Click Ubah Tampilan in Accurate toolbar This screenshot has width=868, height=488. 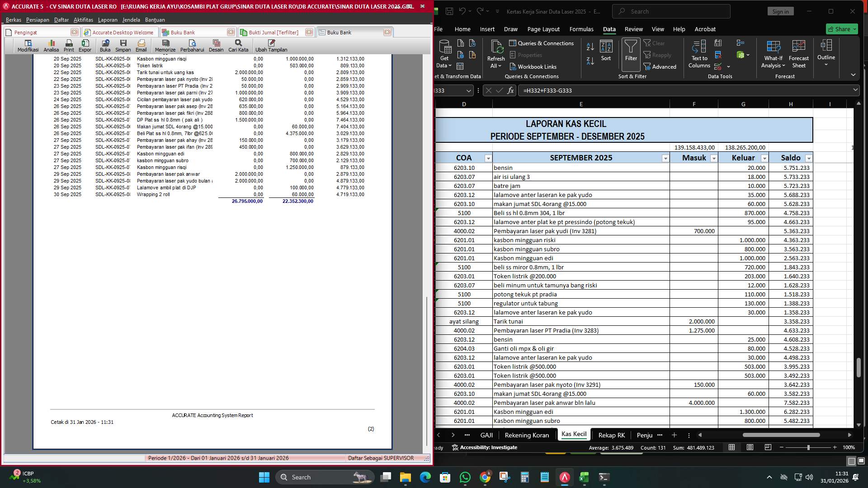point(271,45)
